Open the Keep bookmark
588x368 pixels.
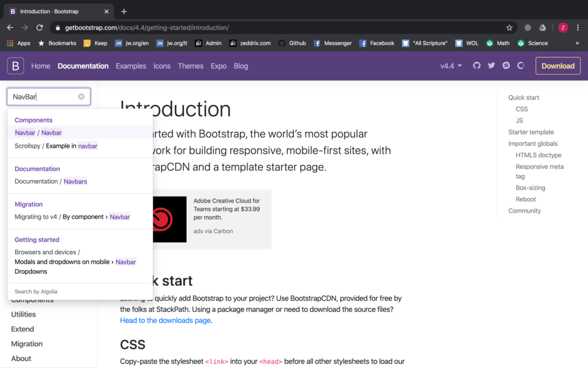pos(95,43)
